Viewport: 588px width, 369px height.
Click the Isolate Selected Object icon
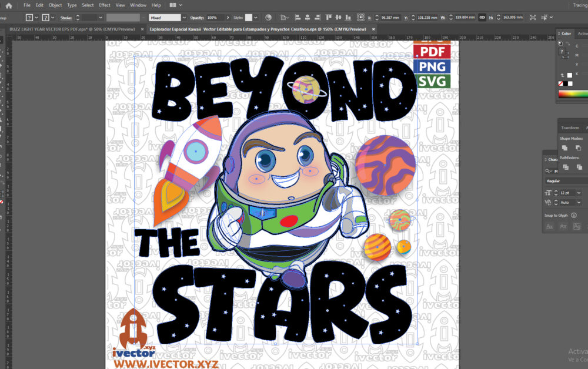tap(533, 18)
